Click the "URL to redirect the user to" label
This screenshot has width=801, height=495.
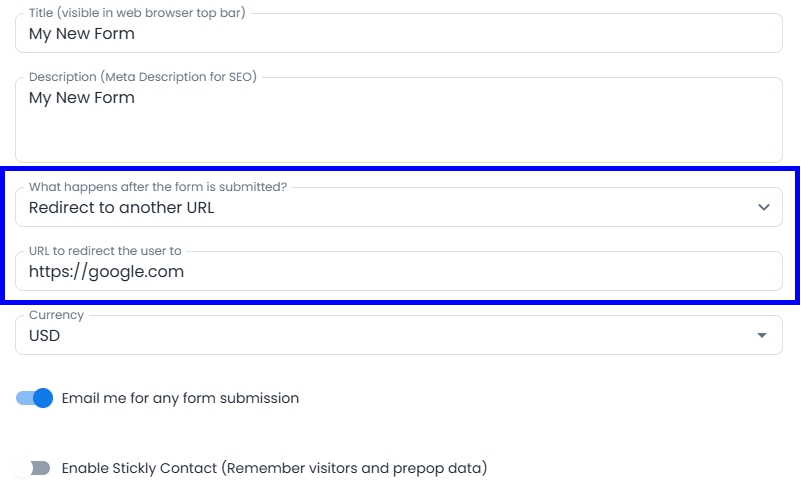(x=105, y=250)
